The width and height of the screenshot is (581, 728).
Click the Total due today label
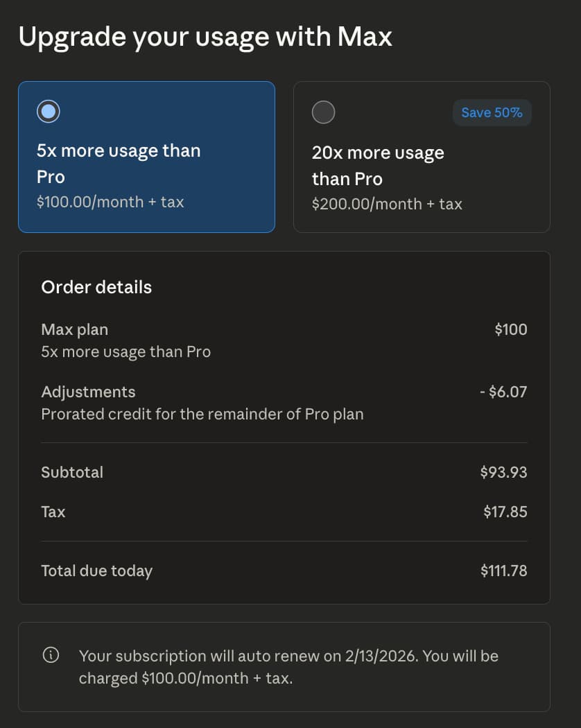pyautogui.click(x=96, y=571)
